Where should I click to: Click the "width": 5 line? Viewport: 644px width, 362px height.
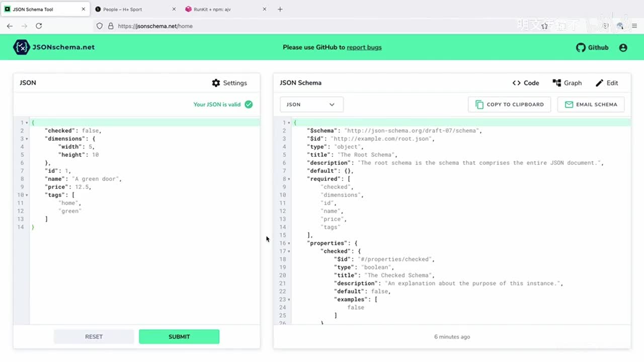point(76,147)
